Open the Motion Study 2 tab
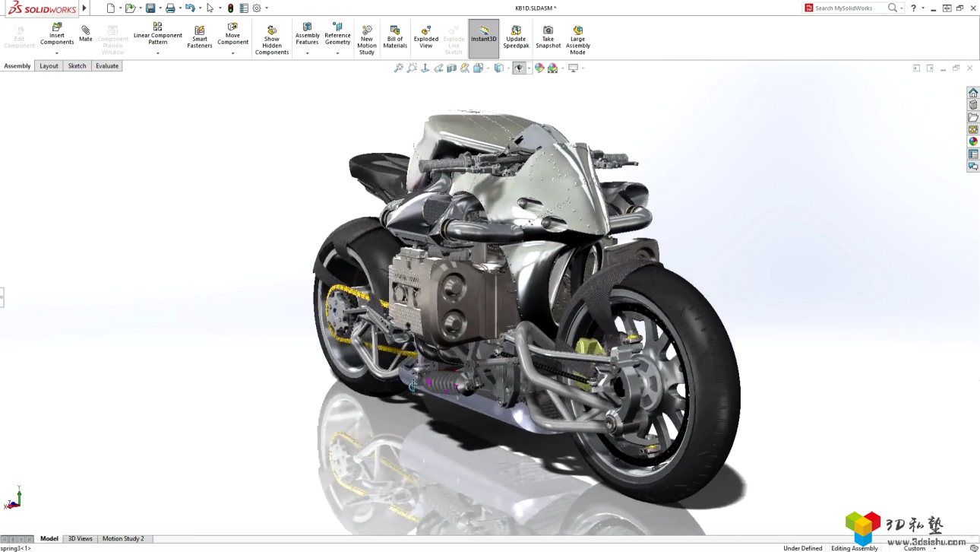 (x=123, y=538)
